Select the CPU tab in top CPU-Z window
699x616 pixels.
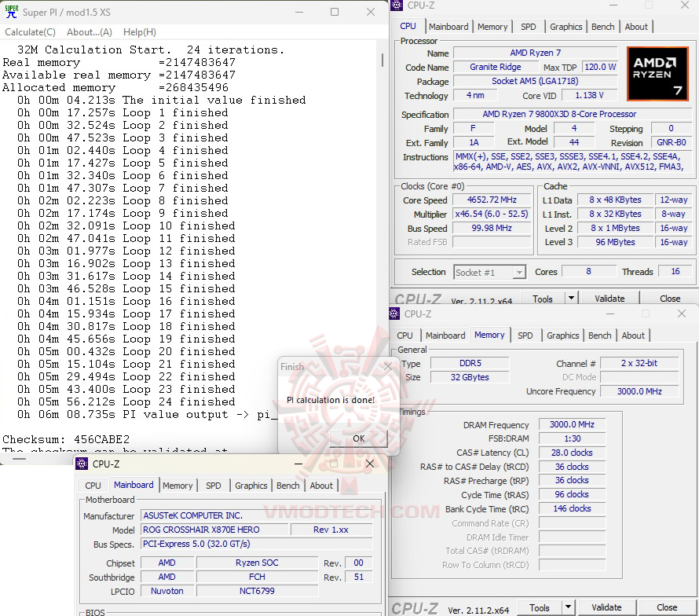click(408, 26)
